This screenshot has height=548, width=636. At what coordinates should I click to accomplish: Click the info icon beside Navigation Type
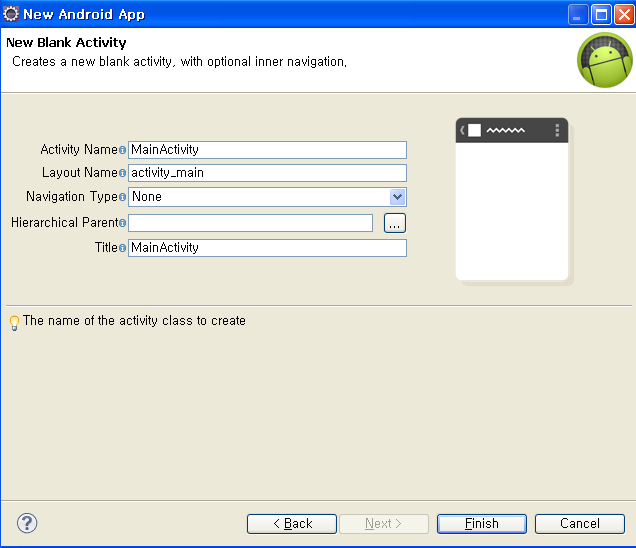pyautogui.click(x=122, y=197)
